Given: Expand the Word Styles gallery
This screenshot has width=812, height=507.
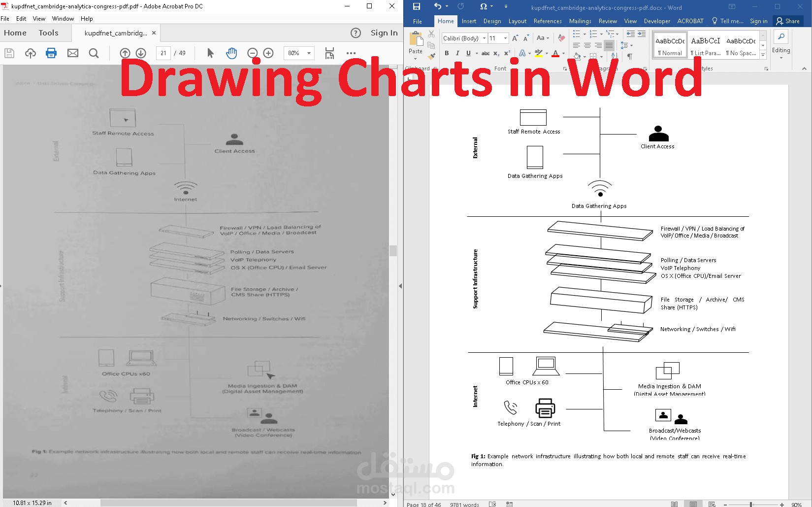Looking at the screenshot, I should (x=763, y=55).
